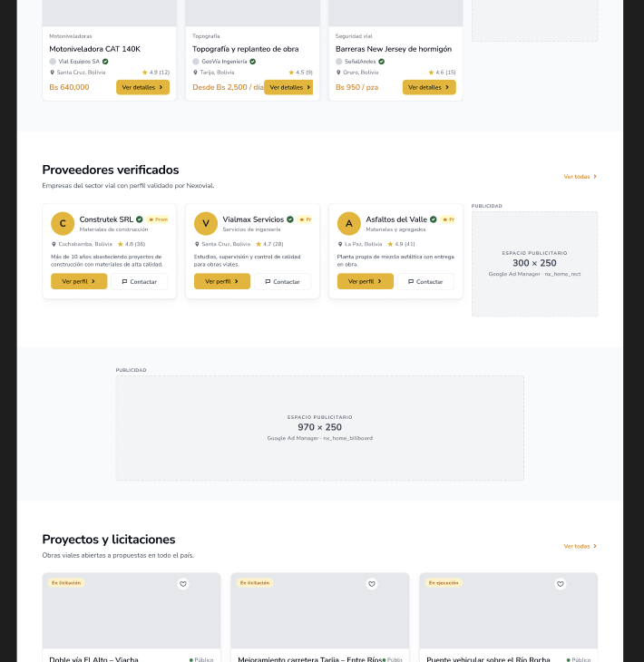Click 'SeñalAndes' provider name

click(360, 62)
